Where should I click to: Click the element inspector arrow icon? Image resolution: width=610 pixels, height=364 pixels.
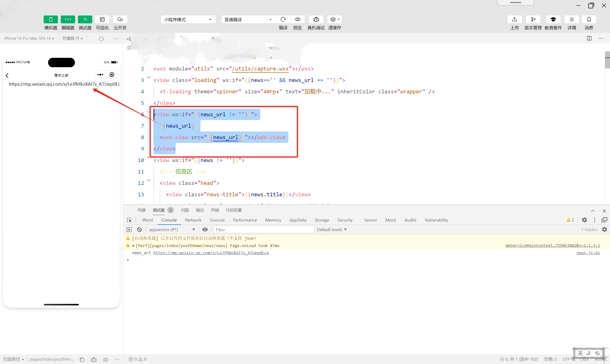[x=129, y=220]
